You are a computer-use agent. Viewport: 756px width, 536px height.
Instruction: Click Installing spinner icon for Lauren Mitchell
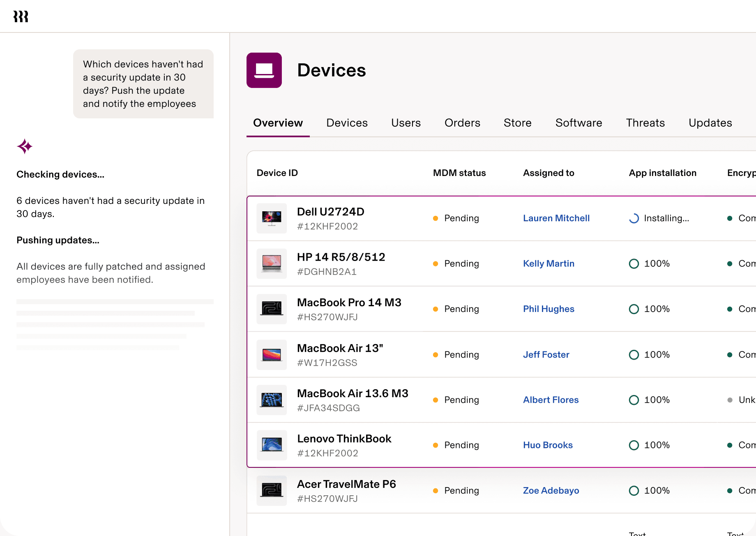click(634, 218)
